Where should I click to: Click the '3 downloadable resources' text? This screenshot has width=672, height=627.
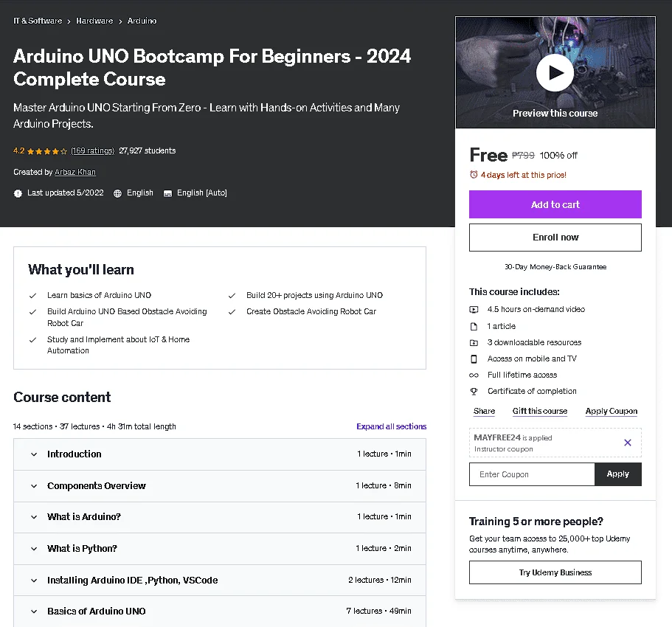pyautogui.click(x=535, y=342)
